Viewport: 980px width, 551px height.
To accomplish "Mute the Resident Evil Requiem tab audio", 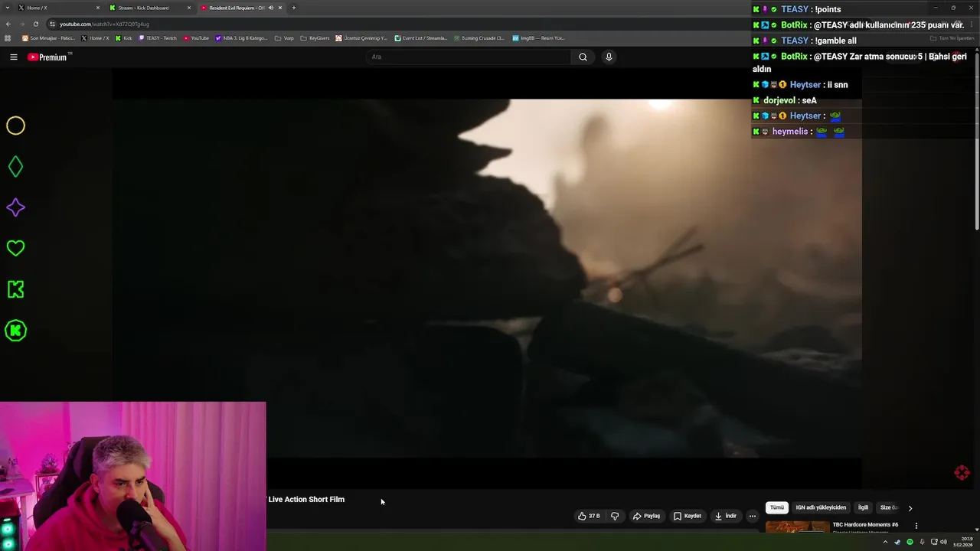I will click(x=270, y=8).
